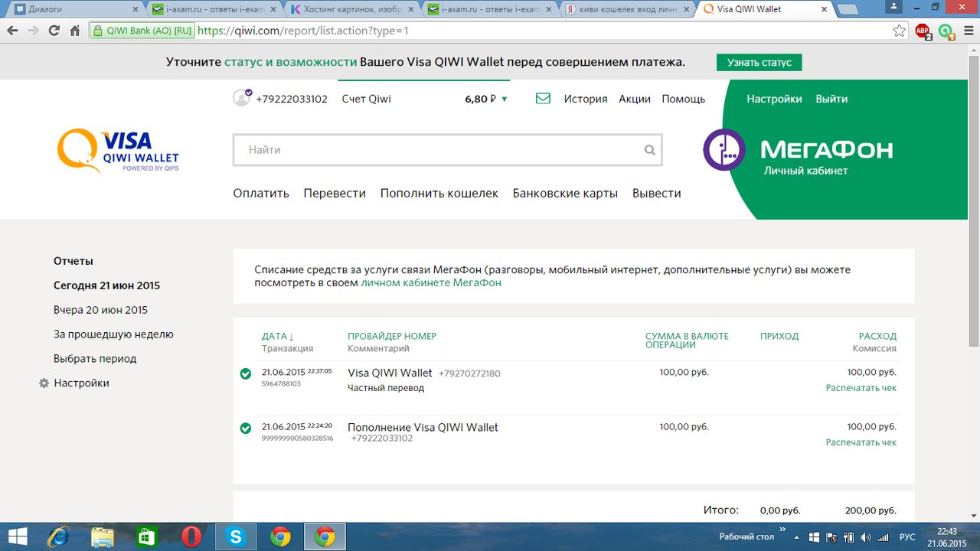Open the Adblock Plus extension icon
The image size is (980, 551).
(x=923, y=31)
